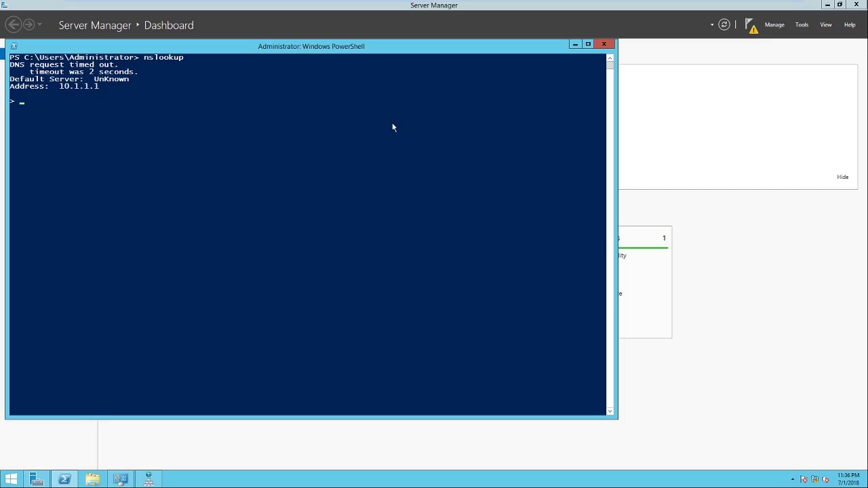This screenshot has width=868, height=488.
Task: Go back in Server Manager navigation
Action: tap(13, 25)
